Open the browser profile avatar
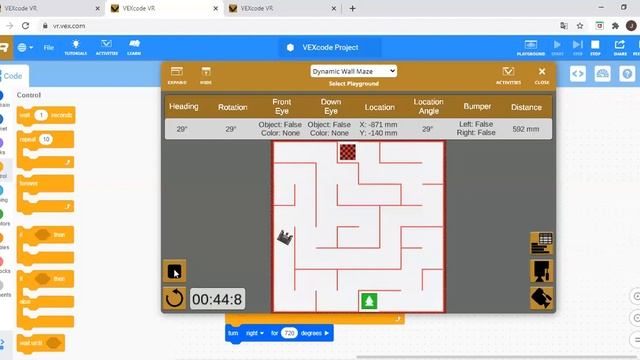Image resolution: width=640 pixels, height=360 pixels. [631, 26]
